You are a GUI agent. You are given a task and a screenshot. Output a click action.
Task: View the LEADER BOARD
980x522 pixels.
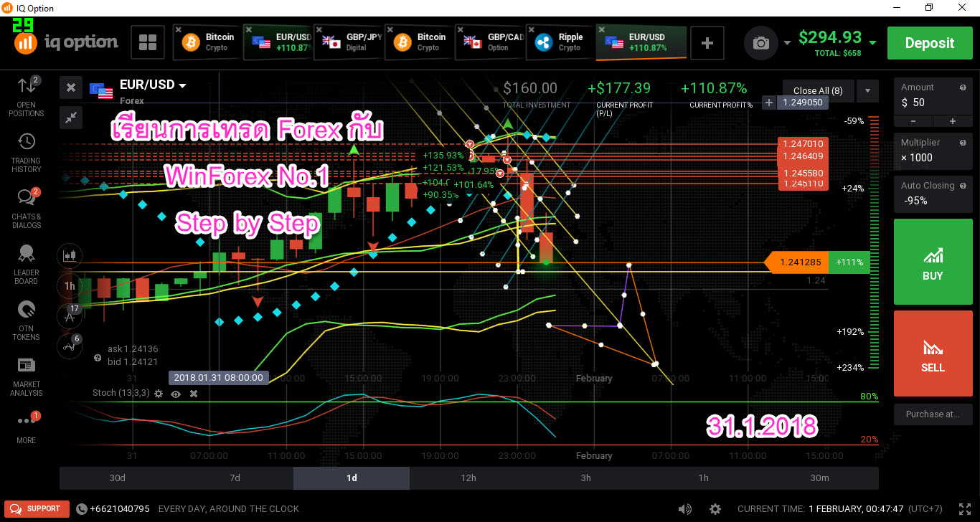26,261
